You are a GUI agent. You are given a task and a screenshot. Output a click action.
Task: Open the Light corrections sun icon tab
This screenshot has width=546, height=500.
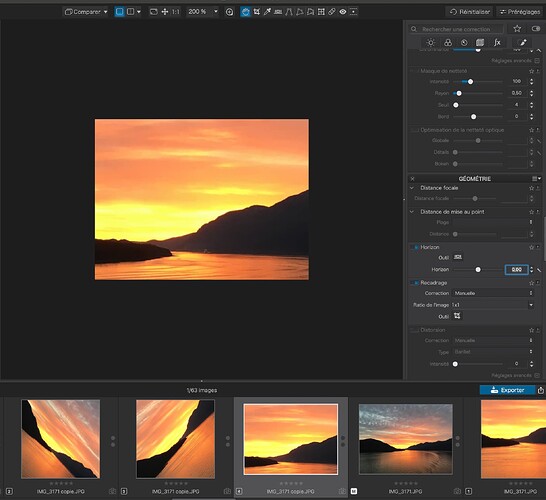point(431,43)
